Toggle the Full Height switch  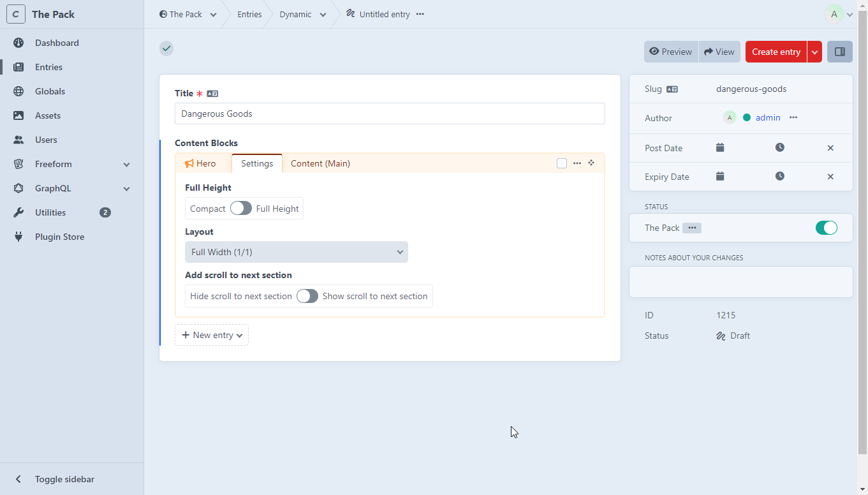point(241,209)
